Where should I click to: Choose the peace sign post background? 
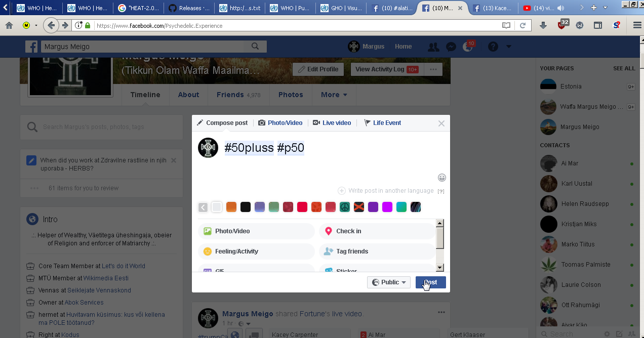[345, 207]
